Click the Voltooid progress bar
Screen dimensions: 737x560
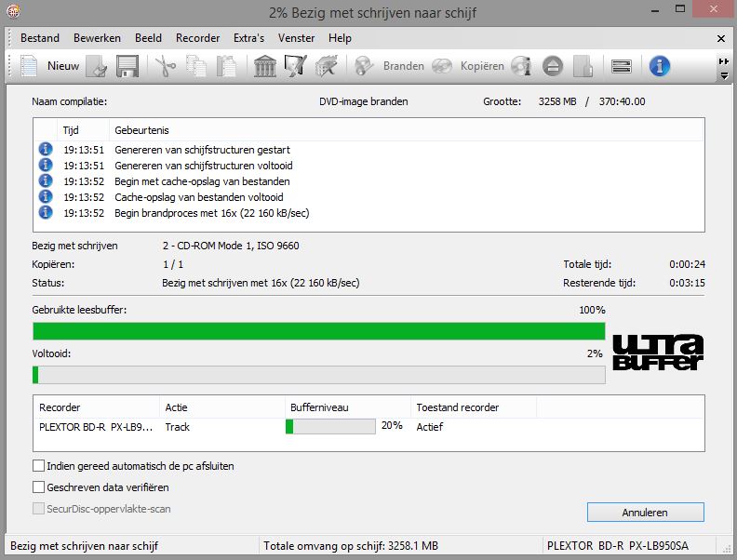click(x=318, y=375)
